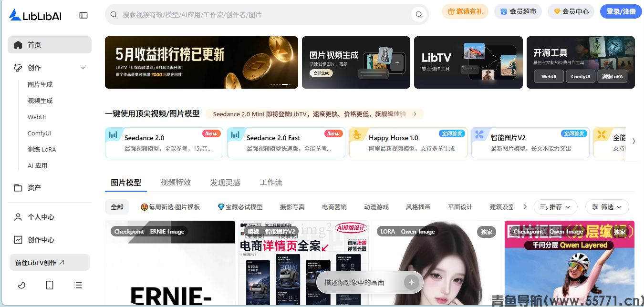
Task: Select the 电商营销 category chip
Action: point(334,207)
